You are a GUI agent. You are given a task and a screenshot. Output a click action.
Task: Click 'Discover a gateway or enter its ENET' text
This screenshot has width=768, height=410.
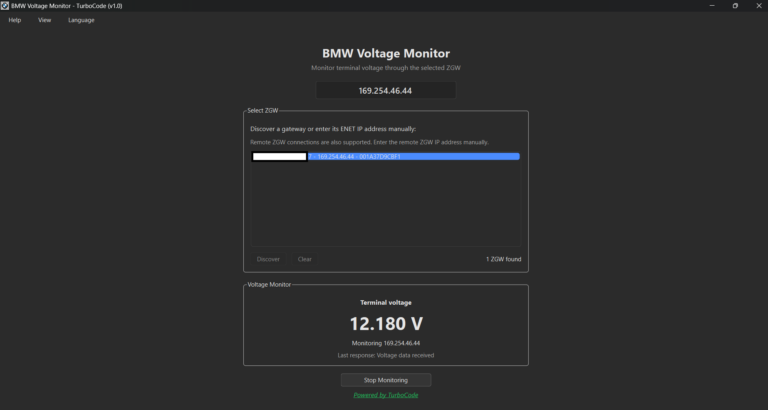(333, 129)
